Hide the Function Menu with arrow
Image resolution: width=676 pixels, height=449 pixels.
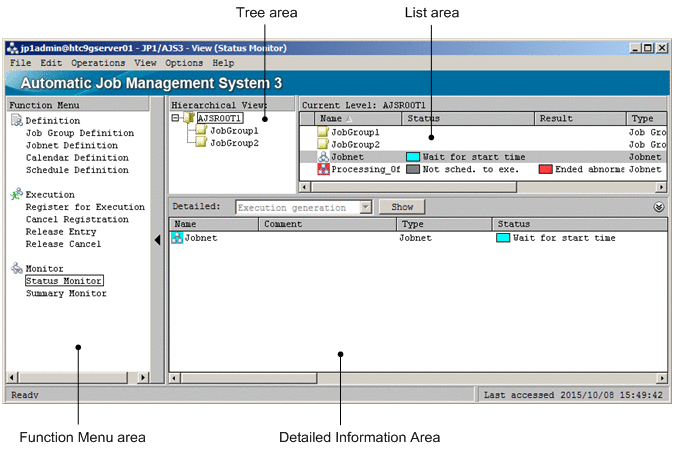(x=157, y=240)
